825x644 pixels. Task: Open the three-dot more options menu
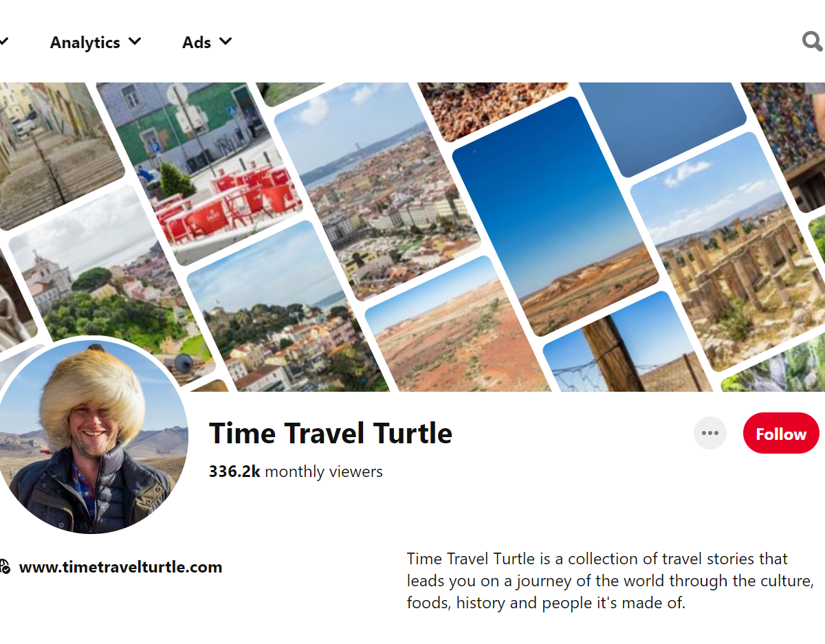(710, 433)
